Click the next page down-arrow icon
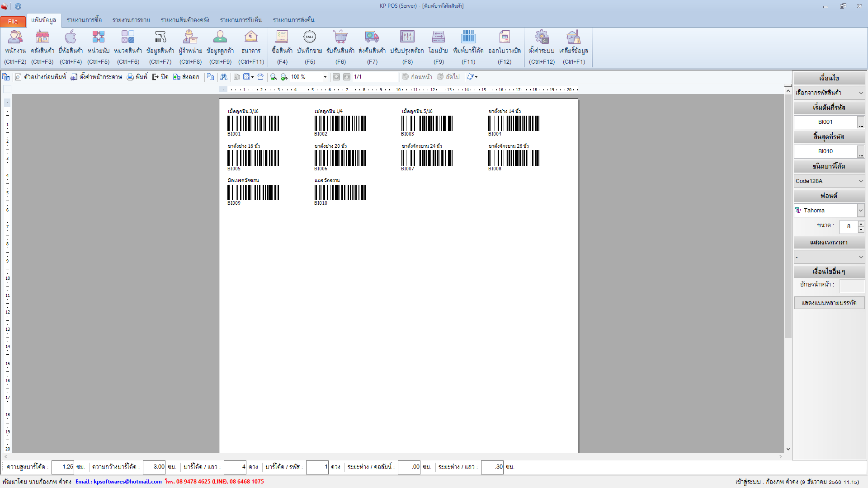Image resolution: width=868 pixels, height=488 pixels. [x=347, y=77]
